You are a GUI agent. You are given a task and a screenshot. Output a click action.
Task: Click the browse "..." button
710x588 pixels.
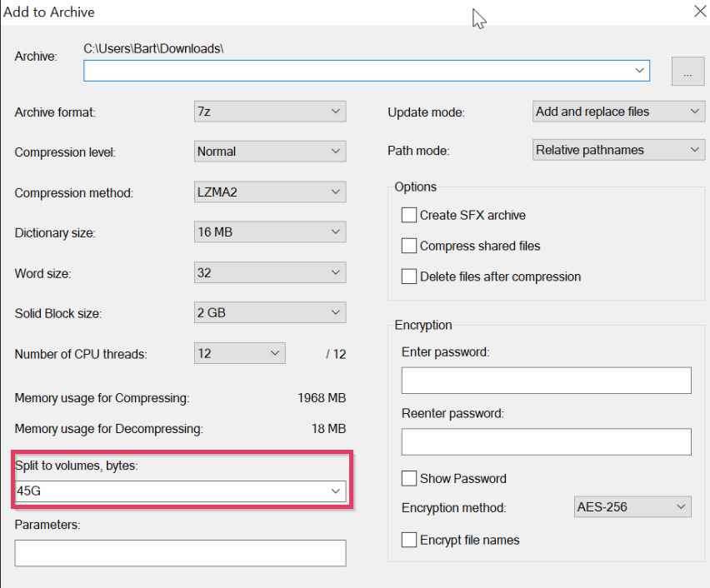click(x=687, y=72)
